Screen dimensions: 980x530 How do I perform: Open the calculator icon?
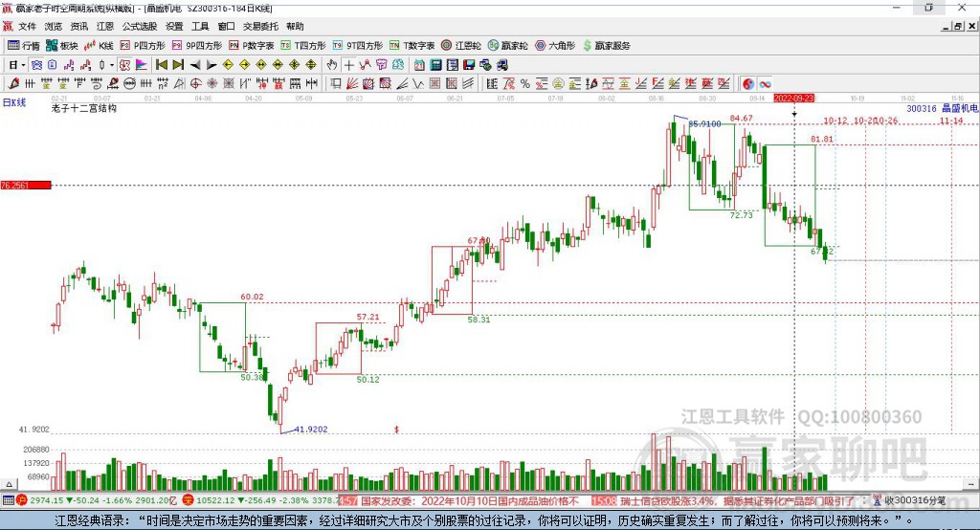435,65
